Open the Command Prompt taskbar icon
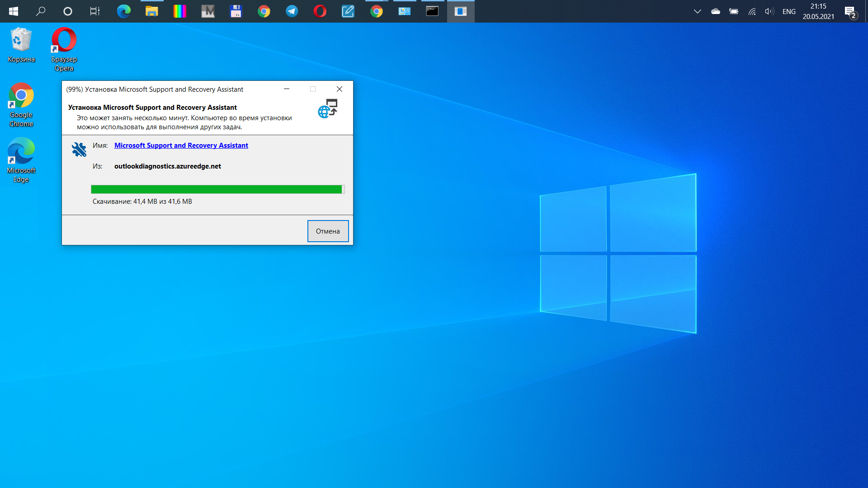The image size is (868, 488). coord(432,11)
